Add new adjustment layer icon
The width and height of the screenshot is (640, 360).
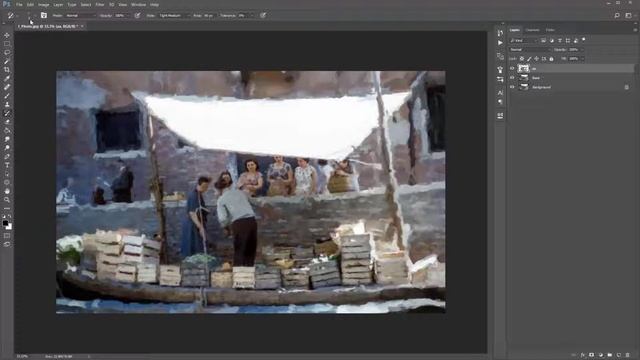(x=601, y=355)
